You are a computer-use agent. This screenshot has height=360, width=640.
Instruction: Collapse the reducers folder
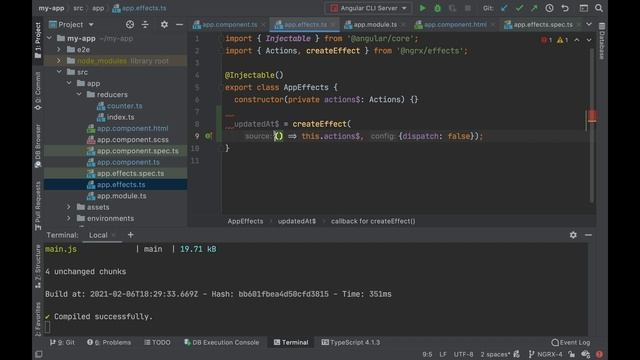coord(79,94)
